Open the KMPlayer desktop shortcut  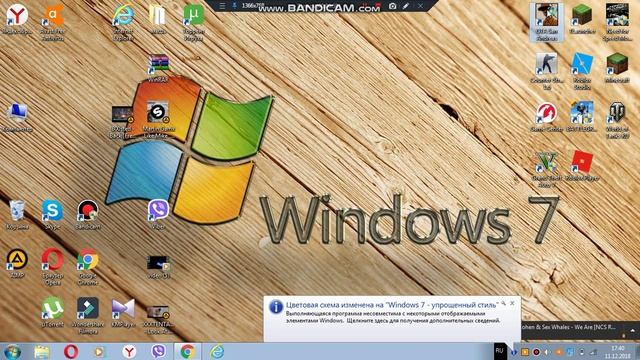[x=123, y=312]
